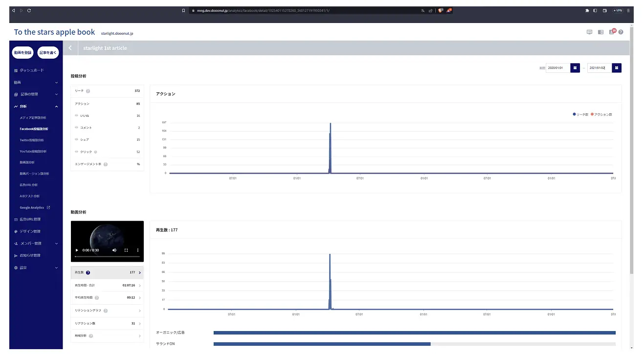The width and height of the screenshot is (644, 356).
Task: Toggle eye icon for シェア metric
Action: (x=77, y=140)
